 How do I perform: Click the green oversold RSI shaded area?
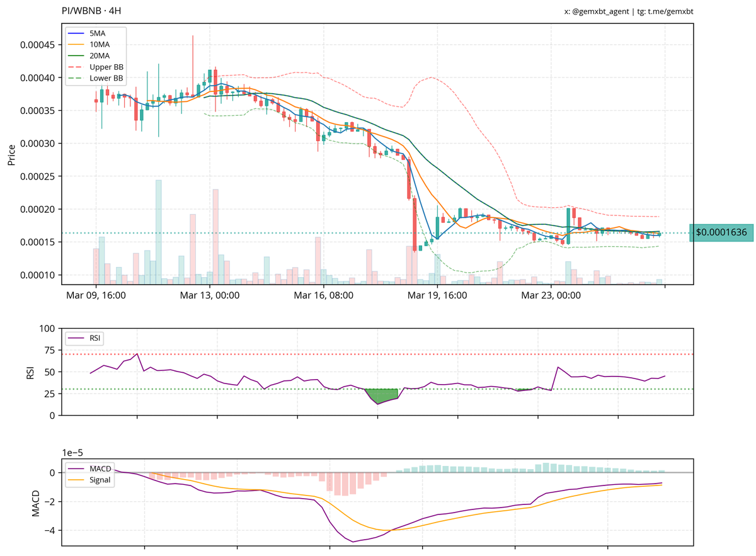[x=381, y=395]
